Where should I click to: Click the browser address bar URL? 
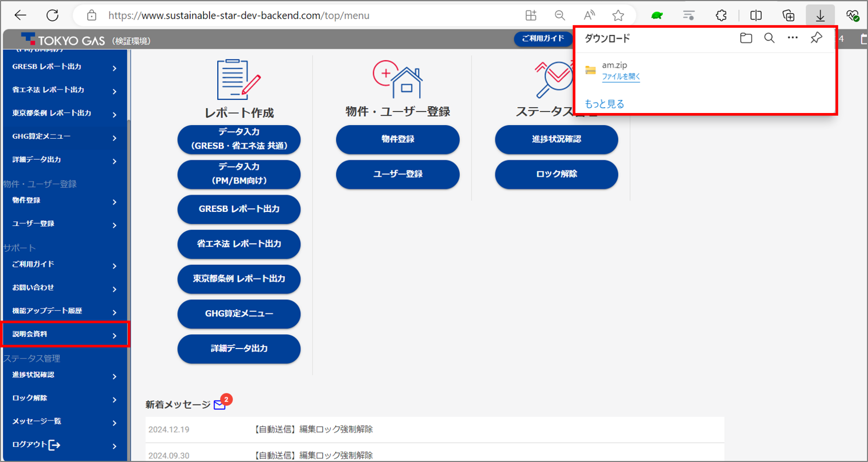(x=239, y=15)
